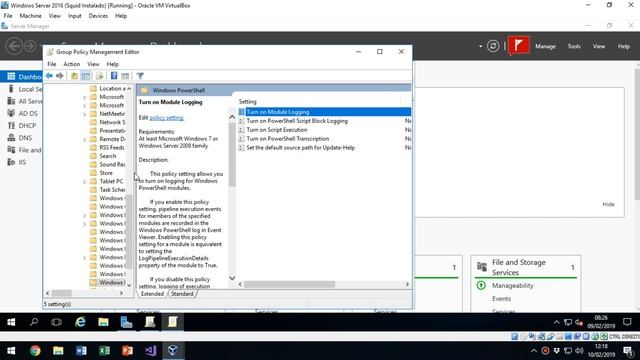Click the Hide link in Server Manager

click(x=608, y=204)
